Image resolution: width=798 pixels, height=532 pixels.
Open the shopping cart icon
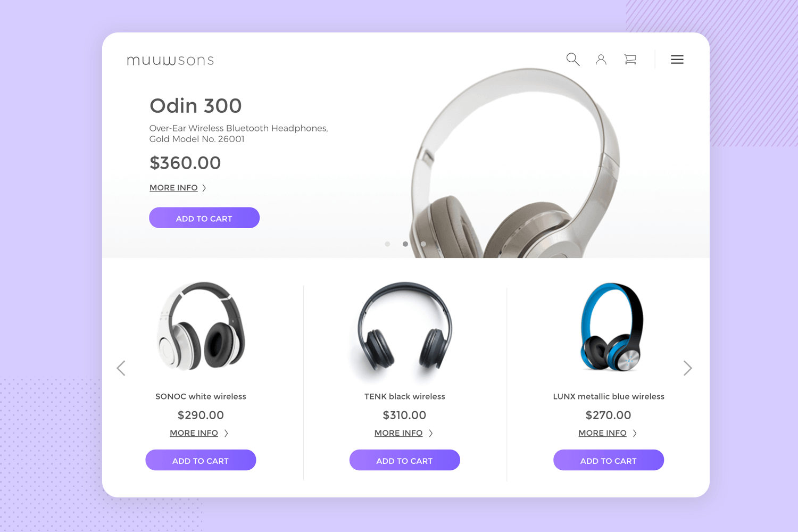pos(630,60)
